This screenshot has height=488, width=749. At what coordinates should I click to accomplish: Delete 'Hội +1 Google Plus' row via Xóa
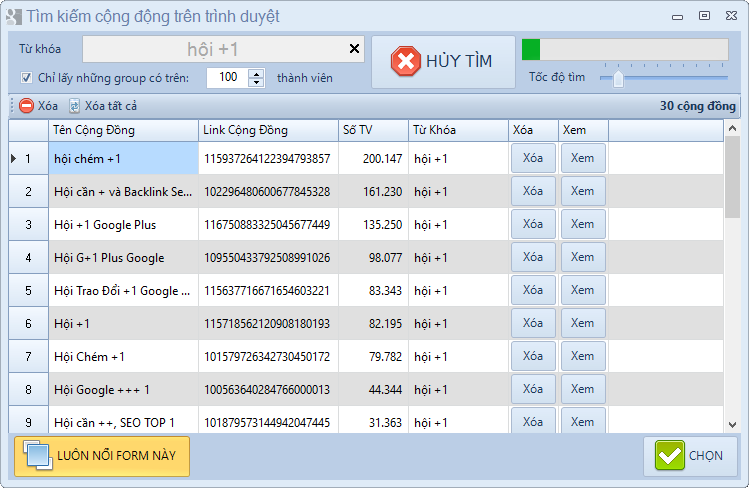(533, 224)
